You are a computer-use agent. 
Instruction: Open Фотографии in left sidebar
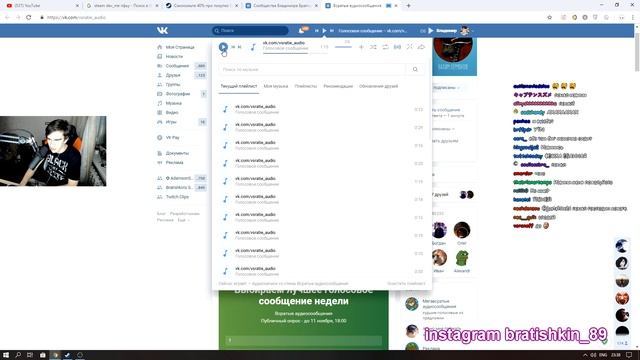click(x=178, y=94)
